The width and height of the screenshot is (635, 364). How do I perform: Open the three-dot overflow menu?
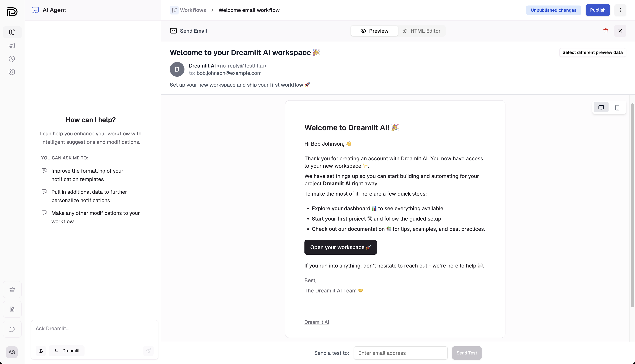(x=620, y=10)
